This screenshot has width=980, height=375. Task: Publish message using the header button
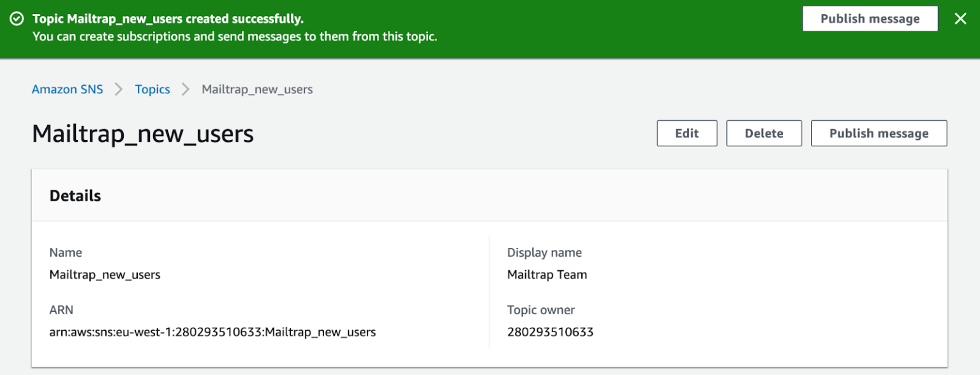879,133
